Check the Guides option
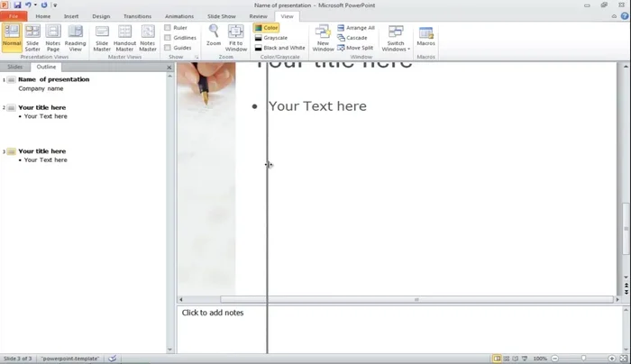631x364 pixels. click(x=168, y=48)
